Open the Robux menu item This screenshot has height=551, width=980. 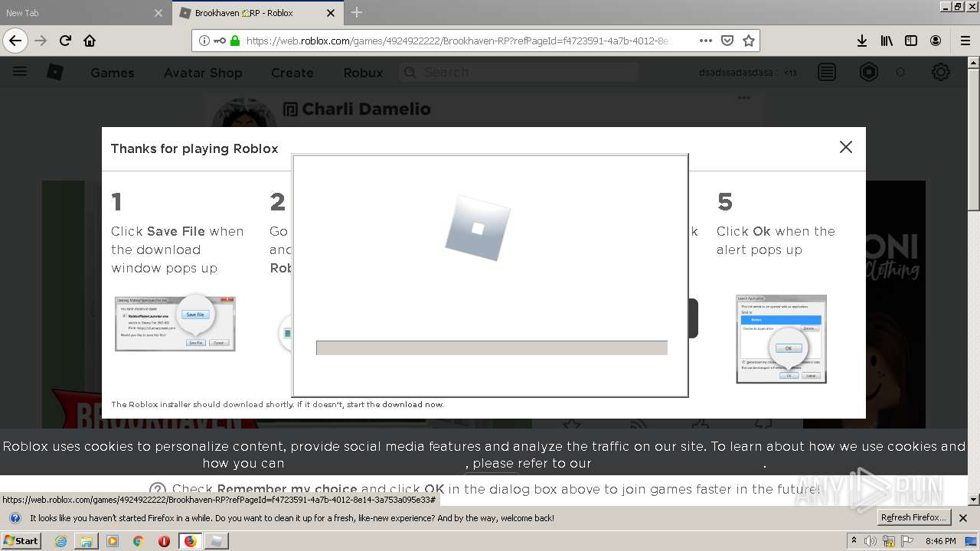(x=363, y=73)
